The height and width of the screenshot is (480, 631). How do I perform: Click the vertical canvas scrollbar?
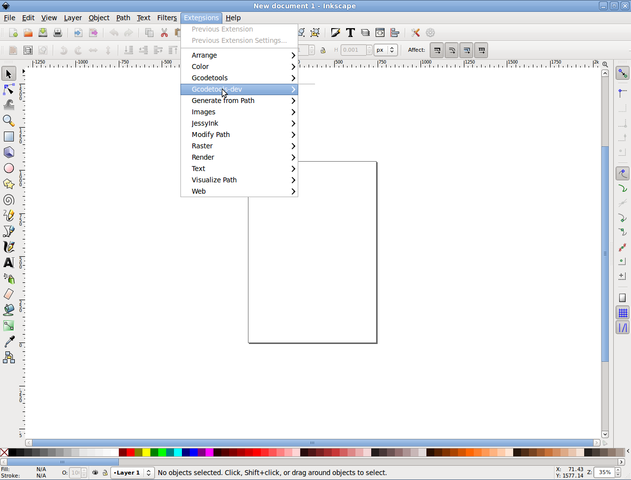pos(605,253)
